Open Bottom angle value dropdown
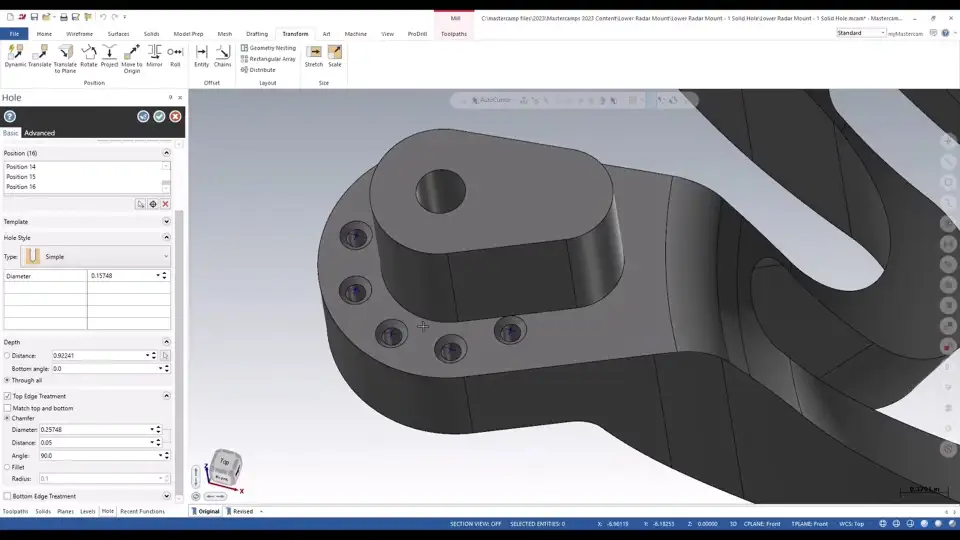This screenshot has height=540, width=960. tap(160, 369)
